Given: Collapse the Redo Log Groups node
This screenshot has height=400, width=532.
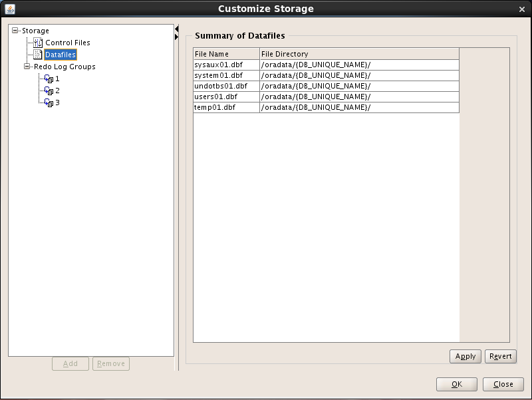Looking at the screenshot, I should (27, 66).
